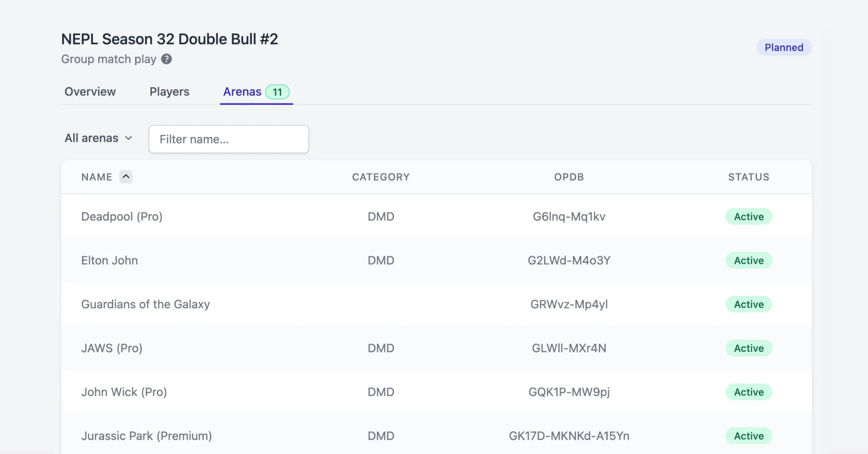This screenshot has width=868, height=454.
Task: Click the Planned status badge
Action: [x=784, y=47]
